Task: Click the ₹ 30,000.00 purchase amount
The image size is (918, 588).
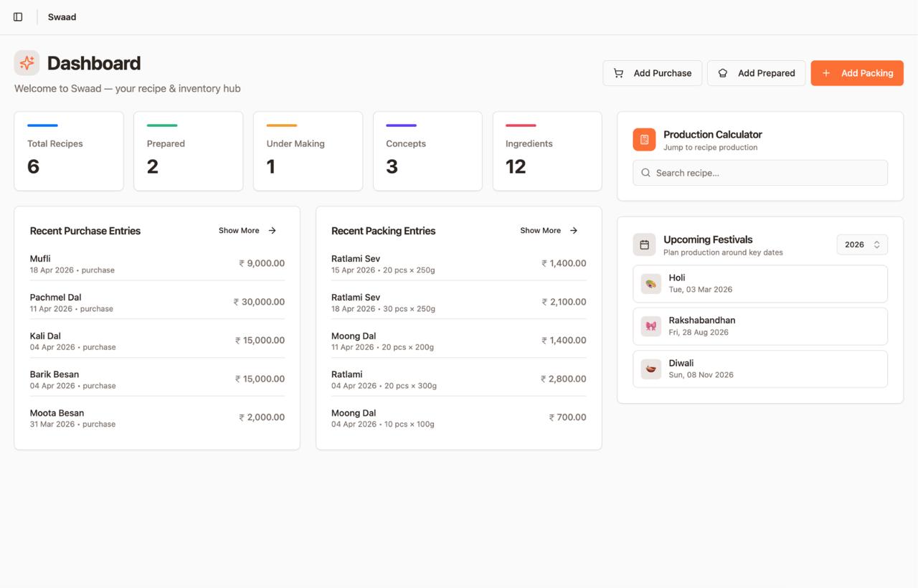Action: [x=259, y=302]
